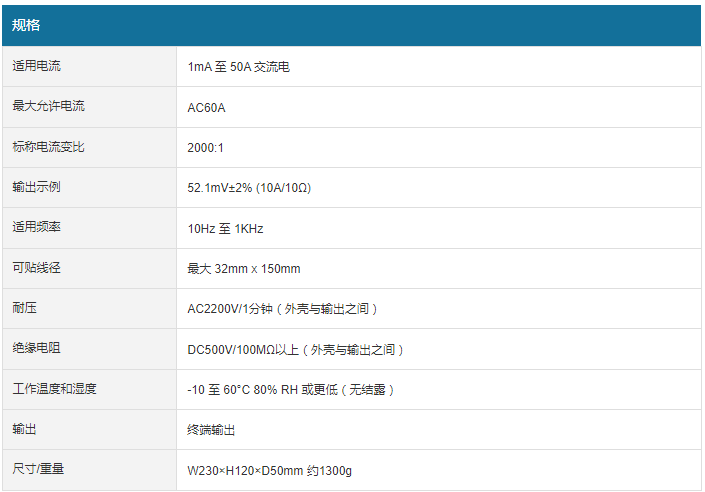The width and height of the screenshot is (705, 492).
Task: Select the 10Hz 至 1KHz value
Action: pos(226,228)
